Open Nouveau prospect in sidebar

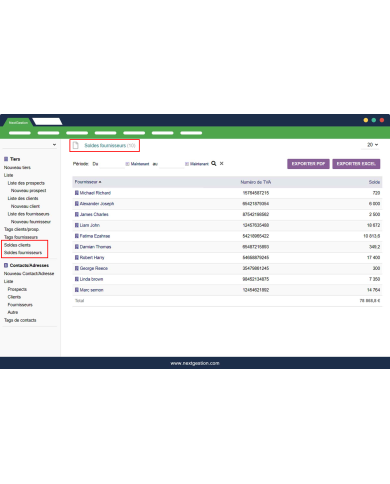[28, 190]
